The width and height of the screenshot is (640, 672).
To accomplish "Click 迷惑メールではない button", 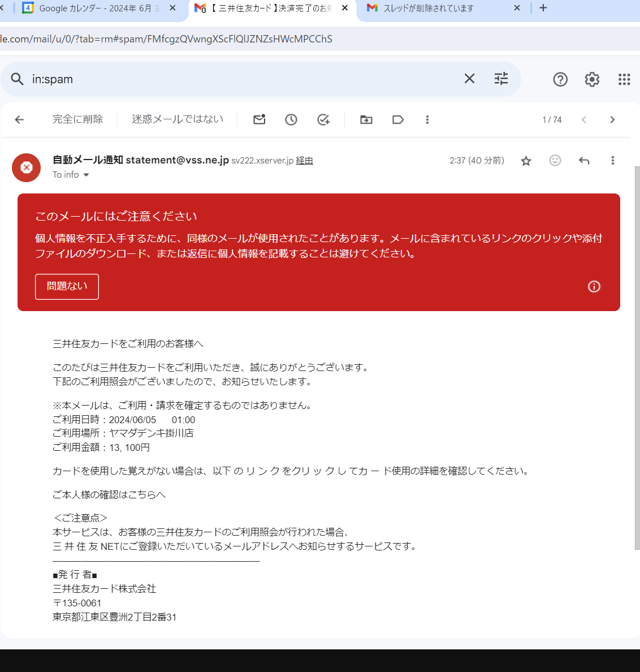I will (x=178, y=119).
